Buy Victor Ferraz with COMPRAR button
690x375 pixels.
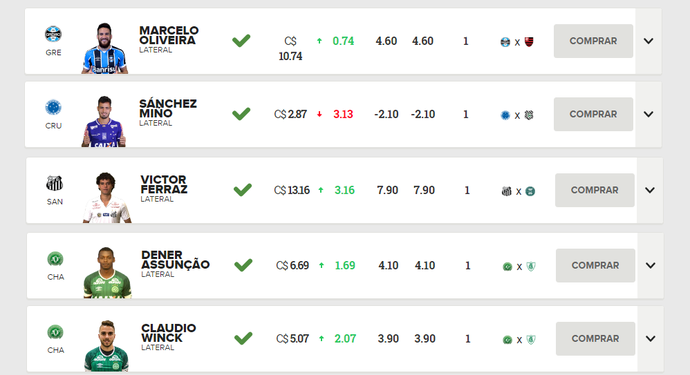595,190
